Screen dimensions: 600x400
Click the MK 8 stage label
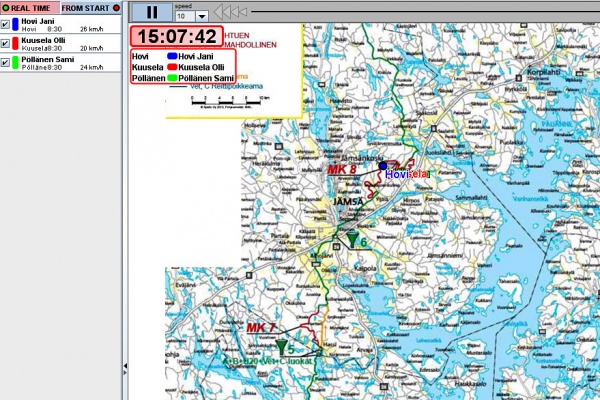(x=342, y=170)
